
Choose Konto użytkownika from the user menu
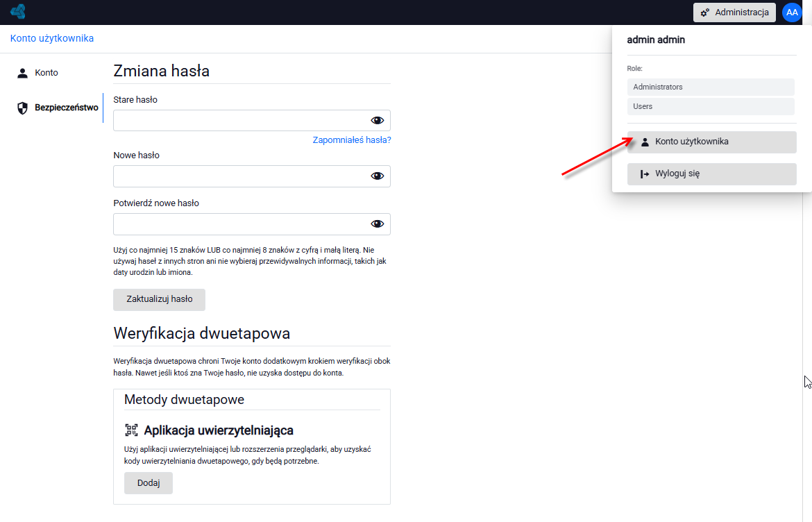[x=711, y=142]
